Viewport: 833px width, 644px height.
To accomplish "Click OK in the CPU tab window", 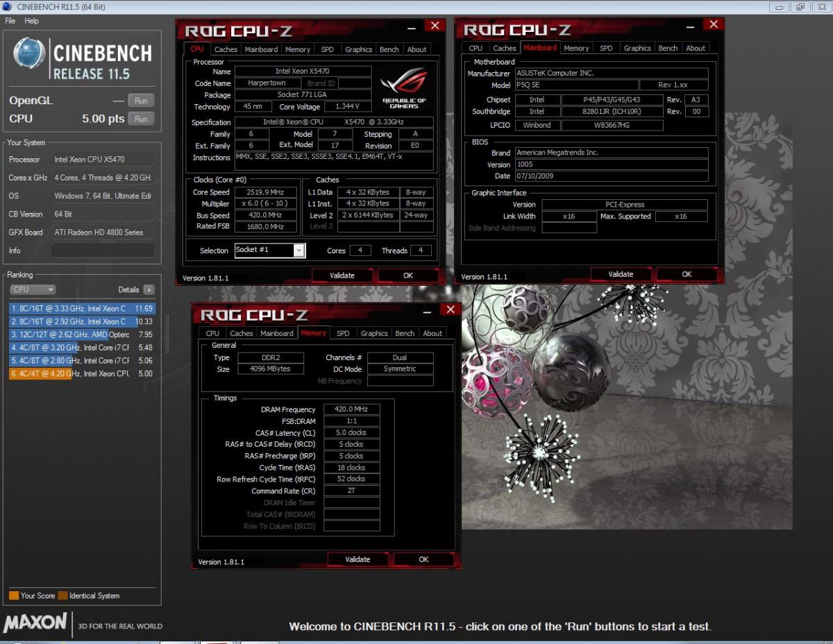I will coord(408,276).
